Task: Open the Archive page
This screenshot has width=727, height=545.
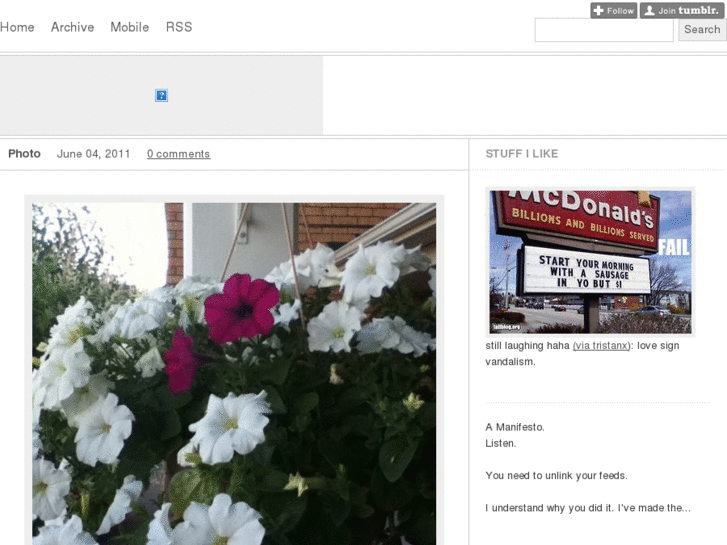Action: [72, 27]
